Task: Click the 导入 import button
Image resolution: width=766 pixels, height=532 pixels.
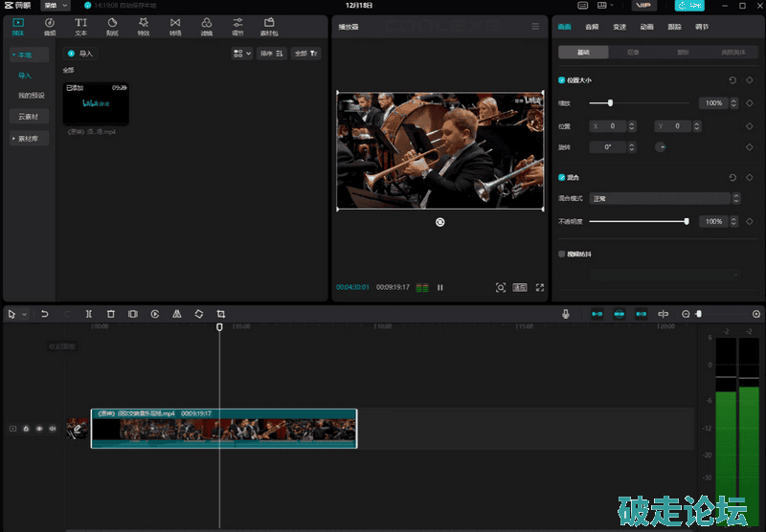Action: coord(82,55)
